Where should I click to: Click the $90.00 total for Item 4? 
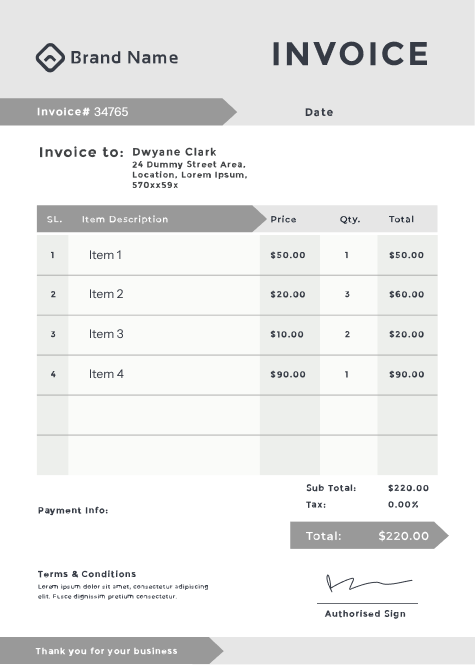point(407,374)
